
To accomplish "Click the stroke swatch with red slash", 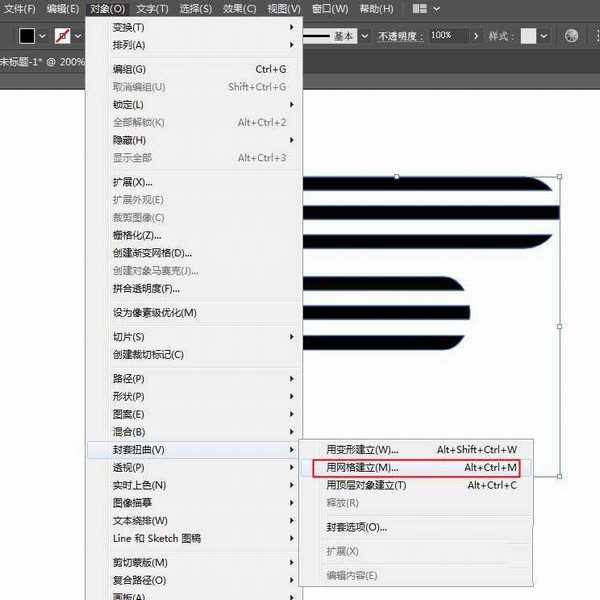I will [x=64, y=36].
